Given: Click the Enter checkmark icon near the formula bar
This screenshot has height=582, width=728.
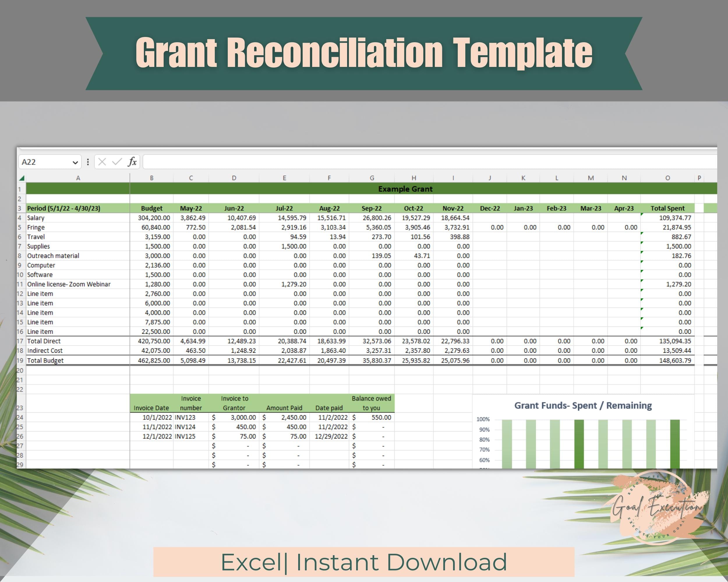Looking at the screenshot, I should point(116,162).
